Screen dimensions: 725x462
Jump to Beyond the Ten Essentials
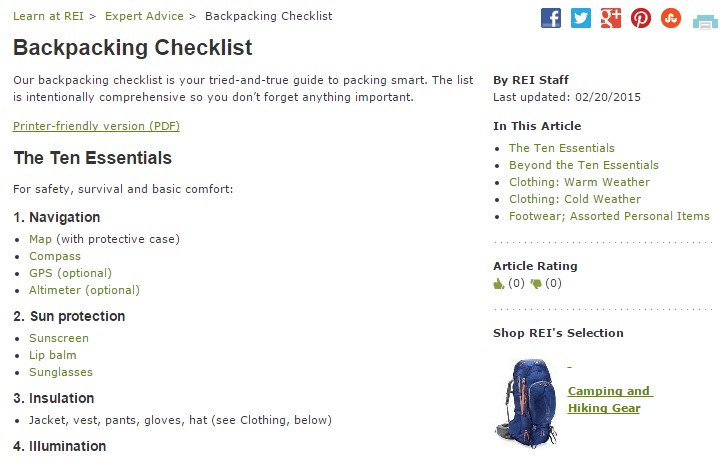[584, 165]
